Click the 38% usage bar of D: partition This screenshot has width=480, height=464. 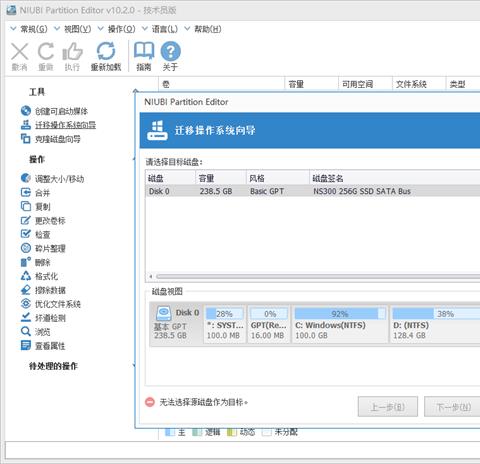pos(436,314)
